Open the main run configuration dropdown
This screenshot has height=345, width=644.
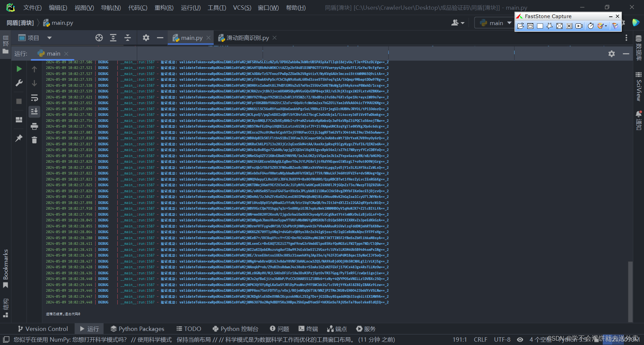[495, 23]
